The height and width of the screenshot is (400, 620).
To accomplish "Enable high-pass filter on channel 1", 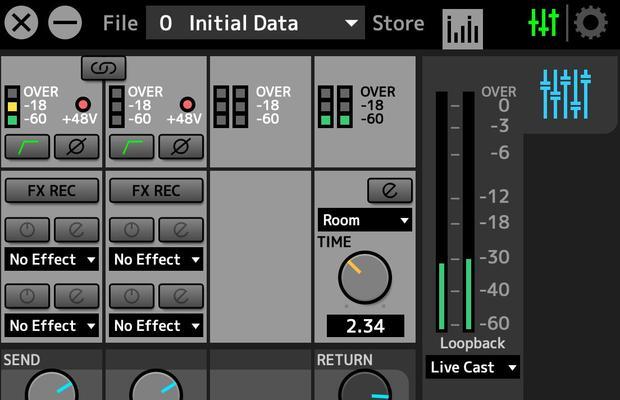I will [x=27, y=147].
